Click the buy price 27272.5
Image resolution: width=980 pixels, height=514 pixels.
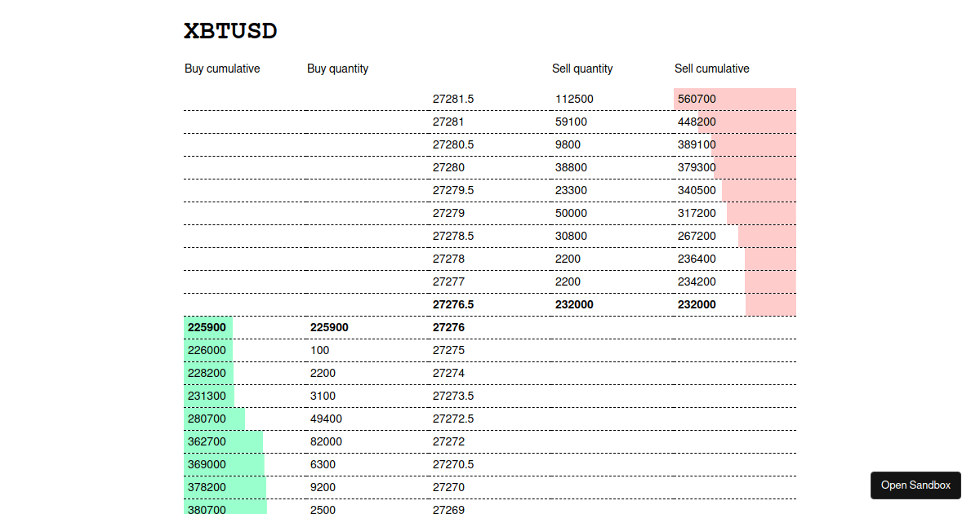452,419
